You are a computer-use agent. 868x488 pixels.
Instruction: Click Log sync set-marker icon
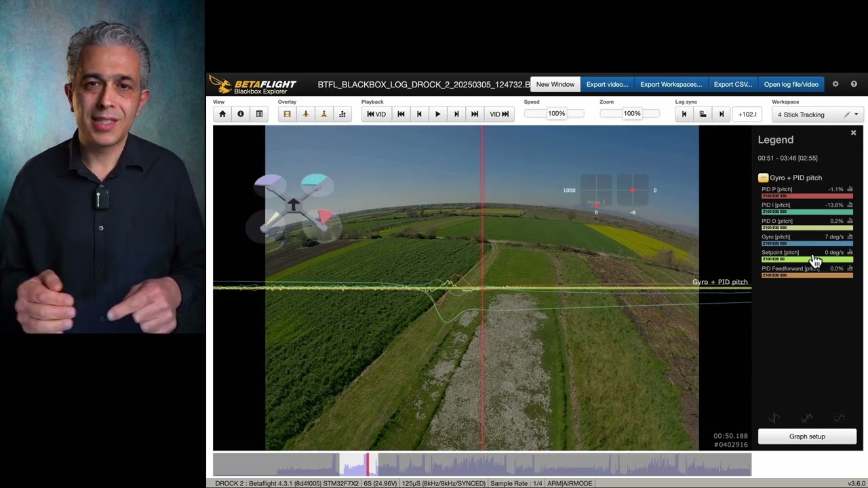(x=703, y=114)
